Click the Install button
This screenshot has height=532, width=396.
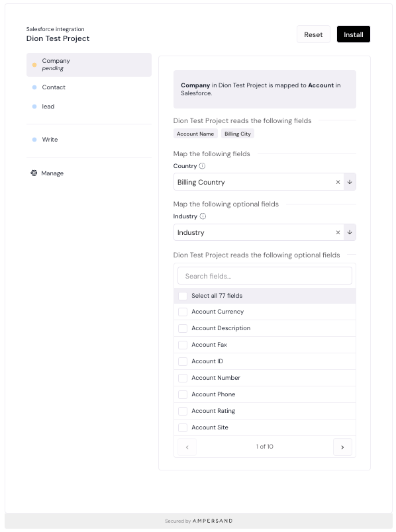353,34
